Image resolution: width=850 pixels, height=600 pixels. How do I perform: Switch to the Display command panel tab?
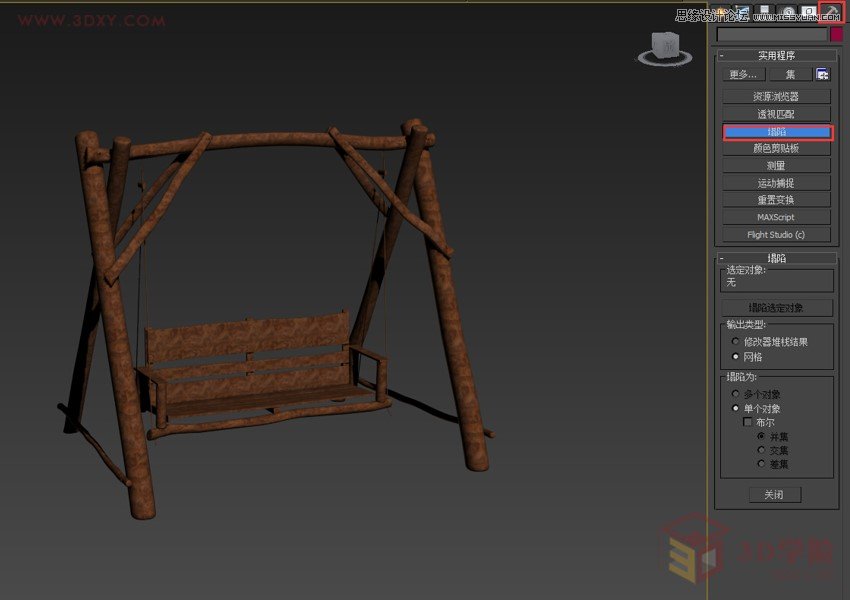[x=808, y=12]
